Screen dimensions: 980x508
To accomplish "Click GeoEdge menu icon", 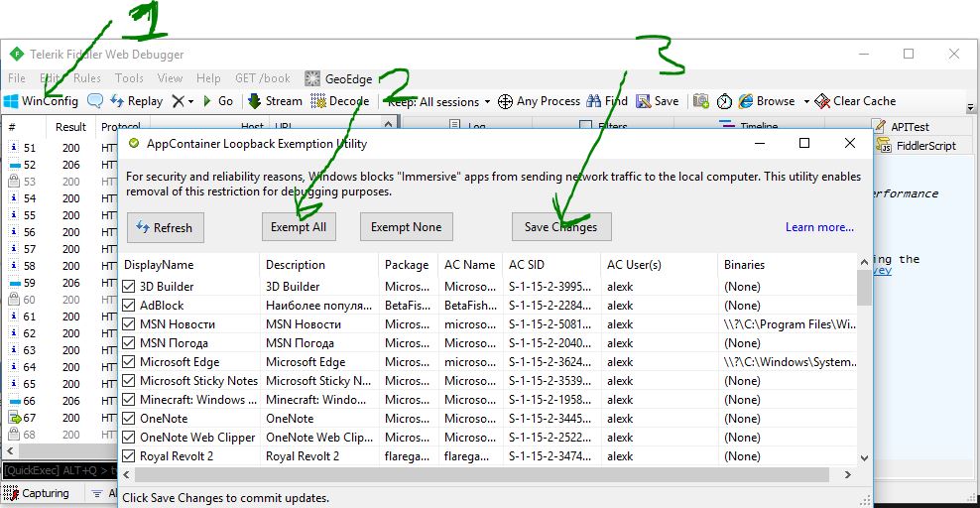I will 312,78.
